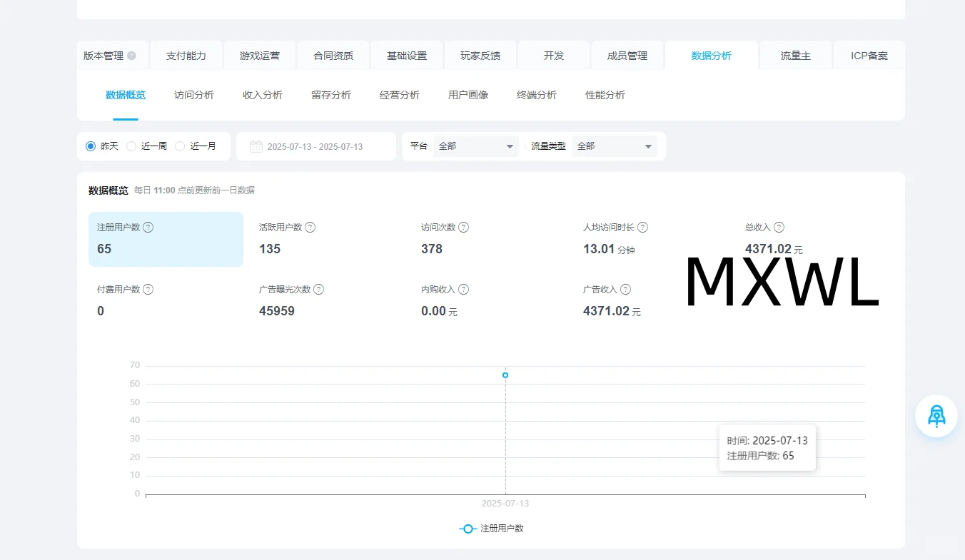Open the 支付能力 tab

pos(186,56)
